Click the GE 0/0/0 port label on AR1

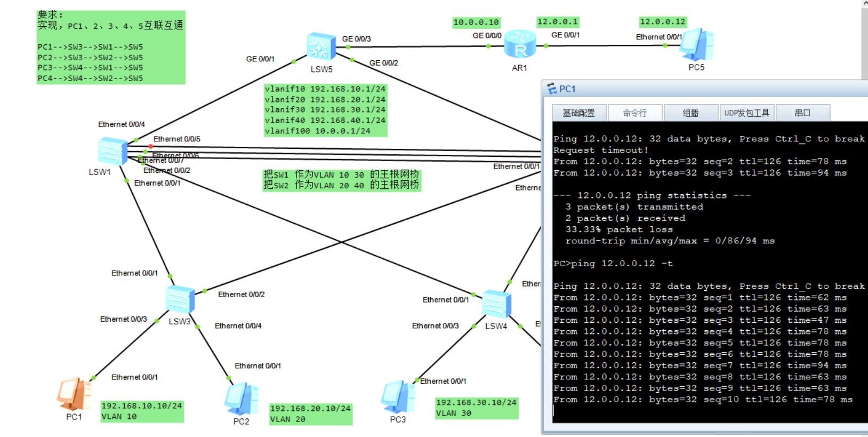[x=487, y=36]
